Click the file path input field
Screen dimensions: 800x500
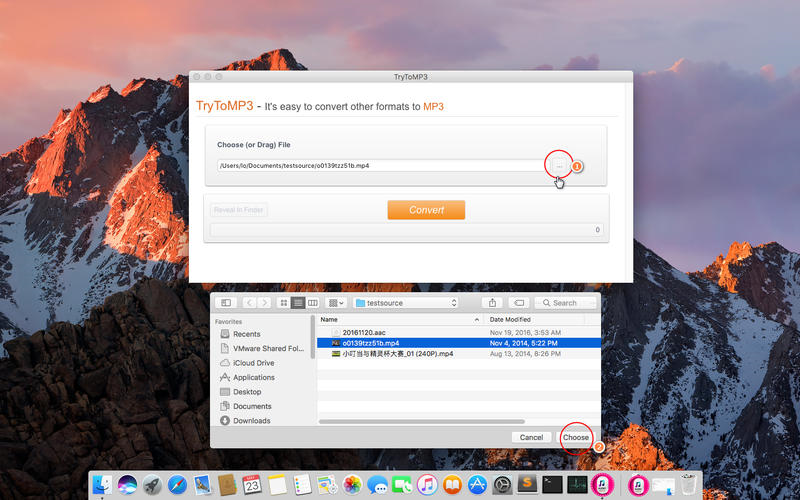point(380,165)
